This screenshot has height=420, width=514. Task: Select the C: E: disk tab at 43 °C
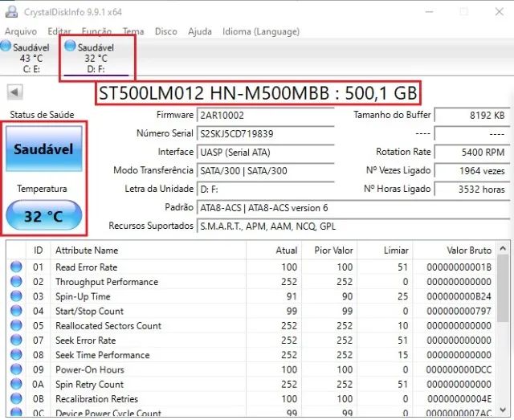point(25,58)
